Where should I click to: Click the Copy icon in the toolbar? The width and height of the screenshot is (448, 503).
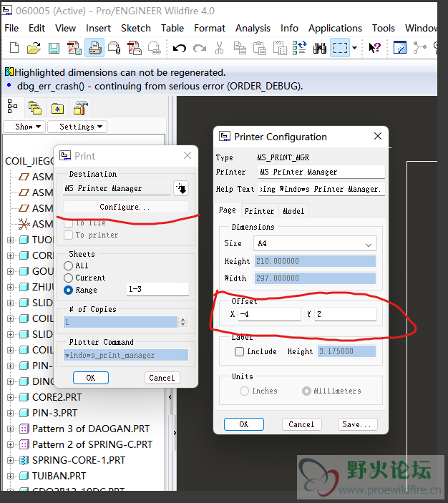[x=240, y=48]
